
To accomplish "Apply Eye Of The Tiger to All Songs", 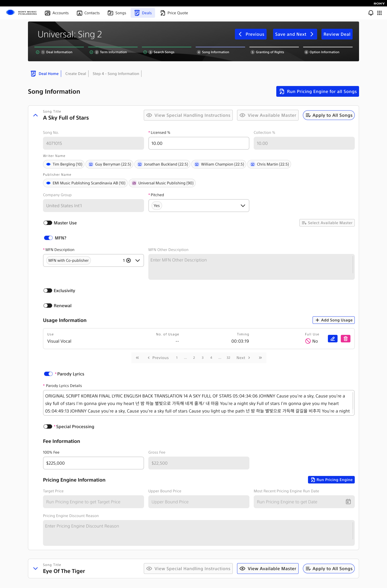I will tap(329, 568).
